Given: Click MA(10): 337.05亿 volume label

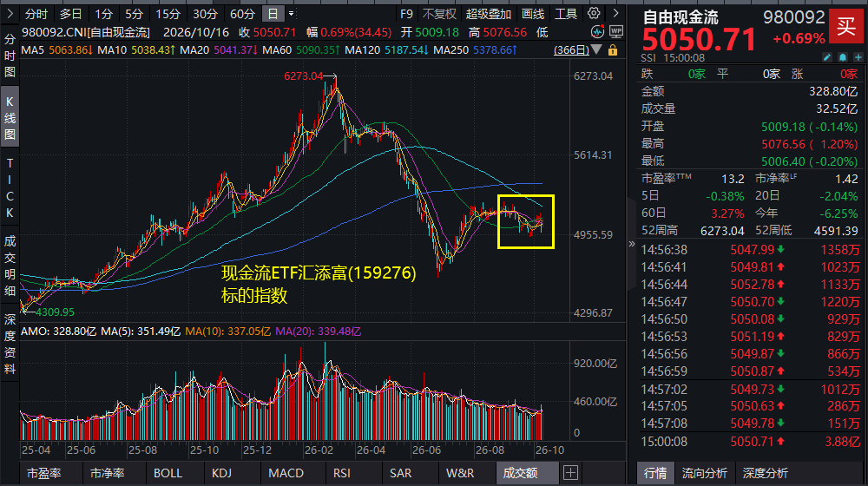Looking at the screenshot, I should tap(227, 332).
